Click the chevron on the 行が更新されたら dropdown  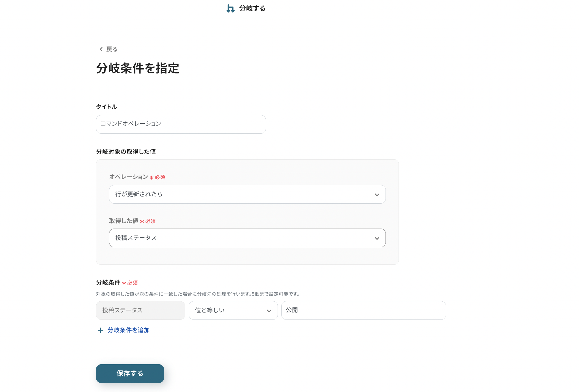(377, 195)
